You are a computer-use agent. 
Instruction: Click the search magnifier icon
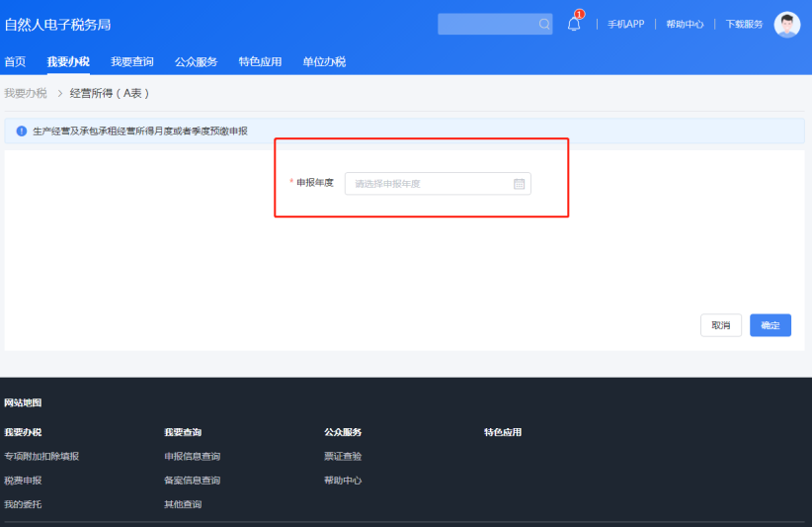tap(543, 24)
